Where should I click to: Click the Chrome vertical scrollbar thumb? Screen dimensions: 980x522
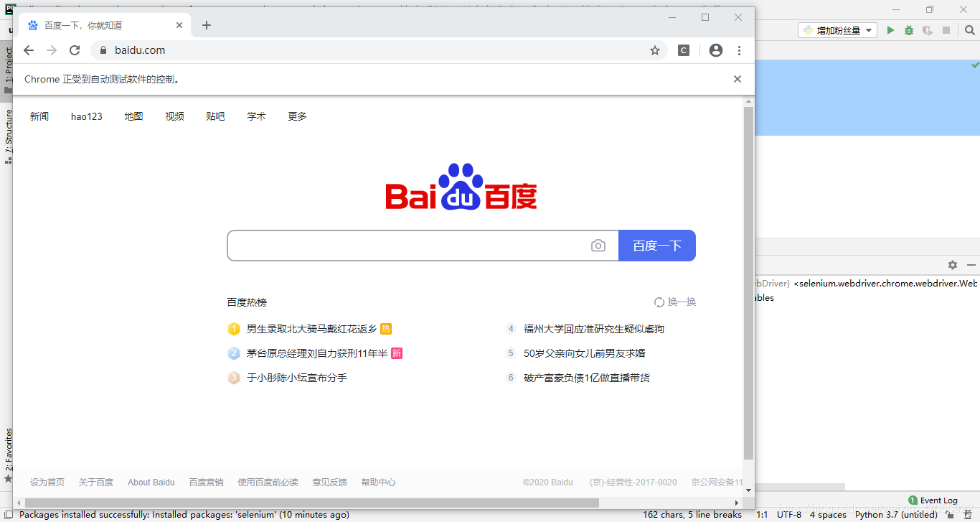[x=749, y=284]
